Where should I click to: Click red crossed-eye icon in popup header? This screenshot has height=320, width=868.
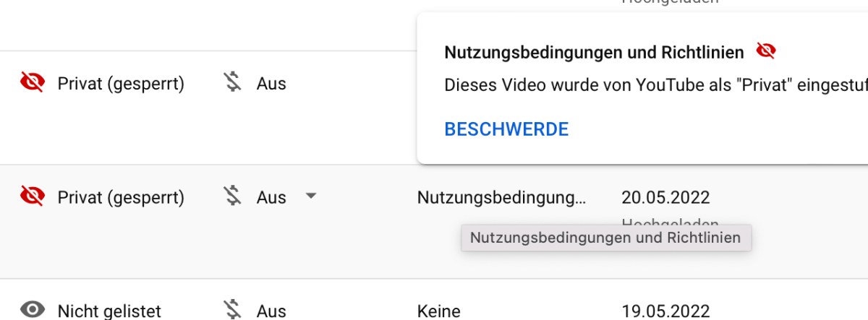click(x=766, y=51)
